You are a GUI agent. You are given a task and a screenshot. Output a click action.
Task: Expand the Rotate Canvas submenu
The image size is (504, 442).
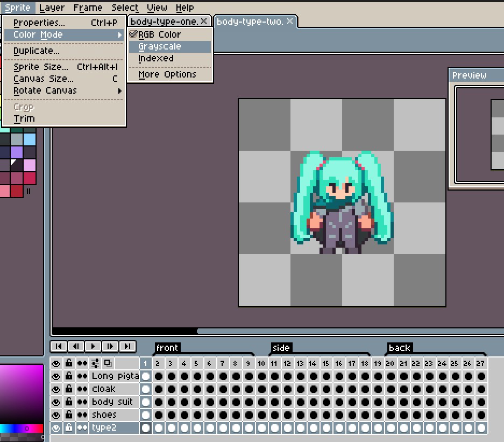pyautogui.click(x=64, y=91)
